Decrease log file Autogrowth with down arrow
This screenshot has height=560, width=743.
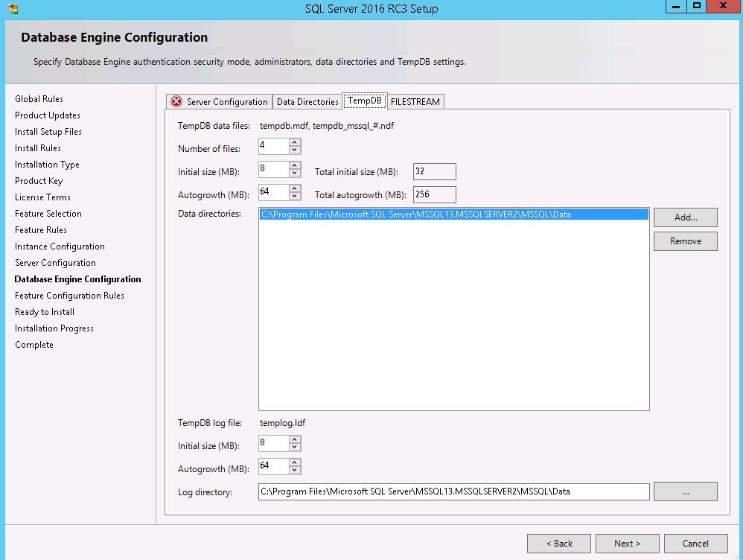click(295, 470)
